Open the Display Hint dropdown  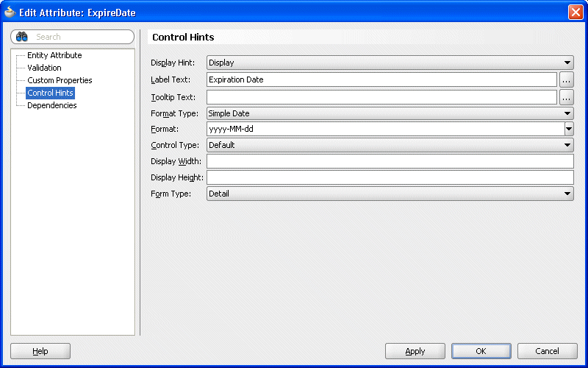pos(390,63)
